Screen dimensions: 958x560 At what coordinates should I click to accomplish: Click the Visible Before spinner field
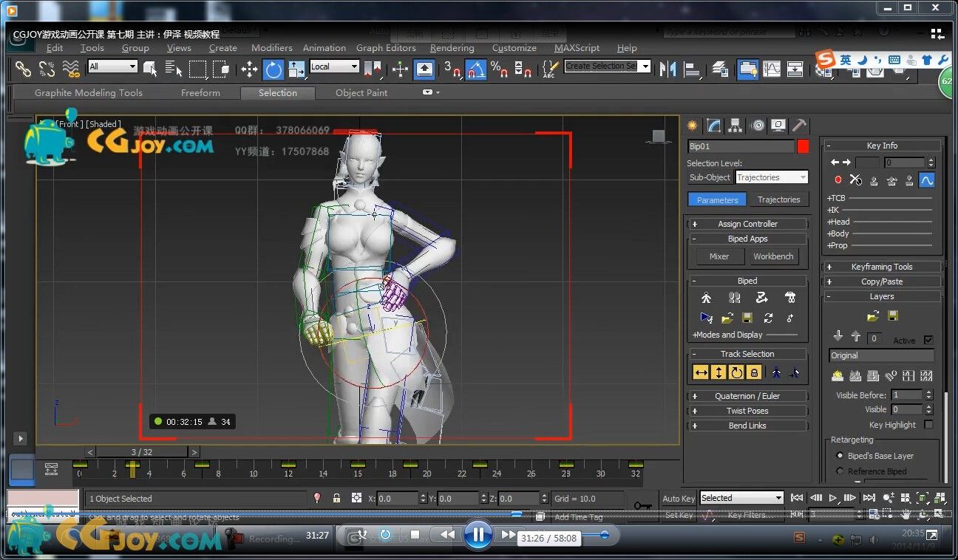(x=907, y=395)
